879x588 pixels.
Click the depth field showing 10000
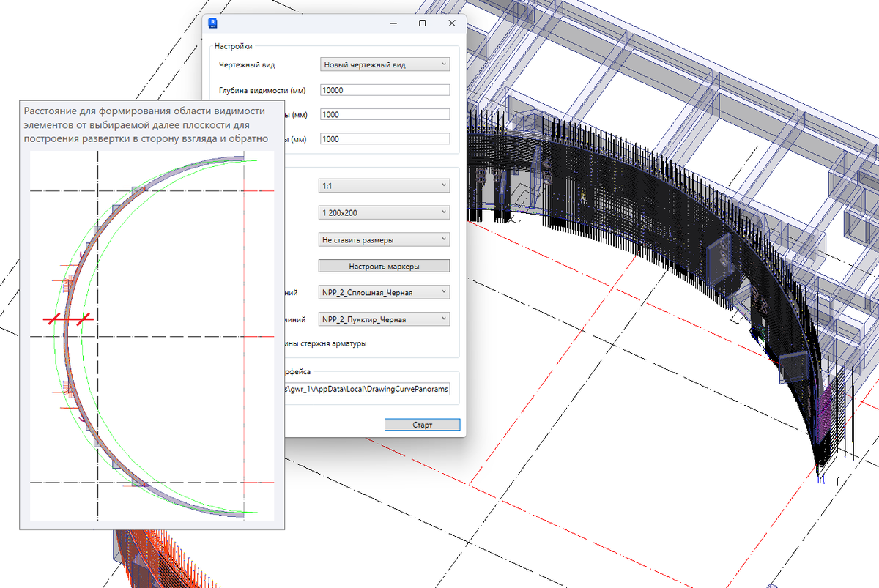[385, 90]
